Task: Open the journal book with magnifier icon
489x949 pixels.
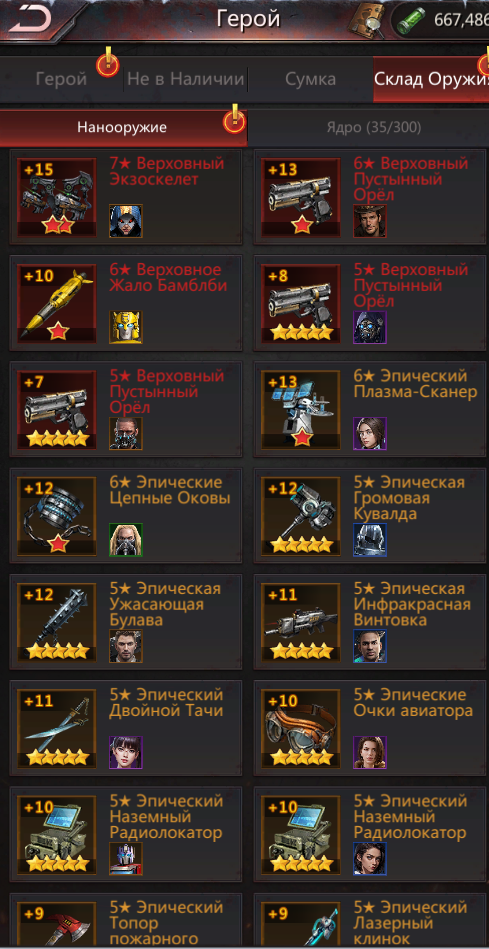Action: pyautogui.click(x=369, y=19)
